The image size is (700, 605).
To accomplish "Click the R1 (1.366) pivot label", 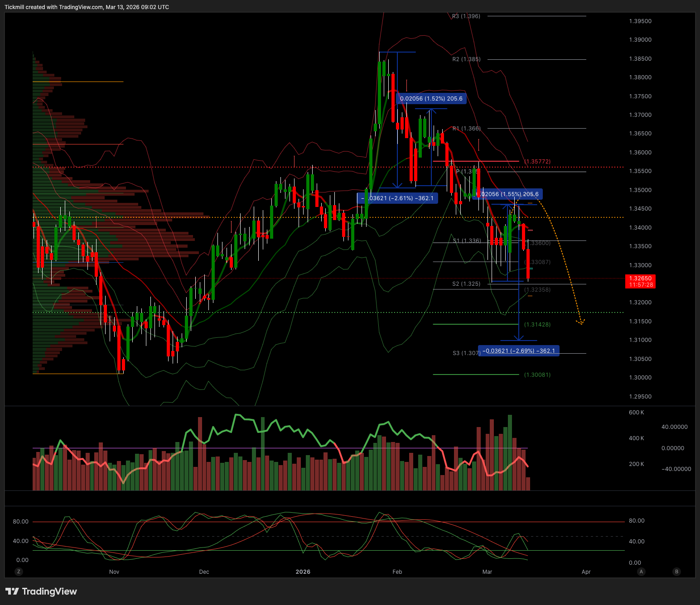I will 466,129.
